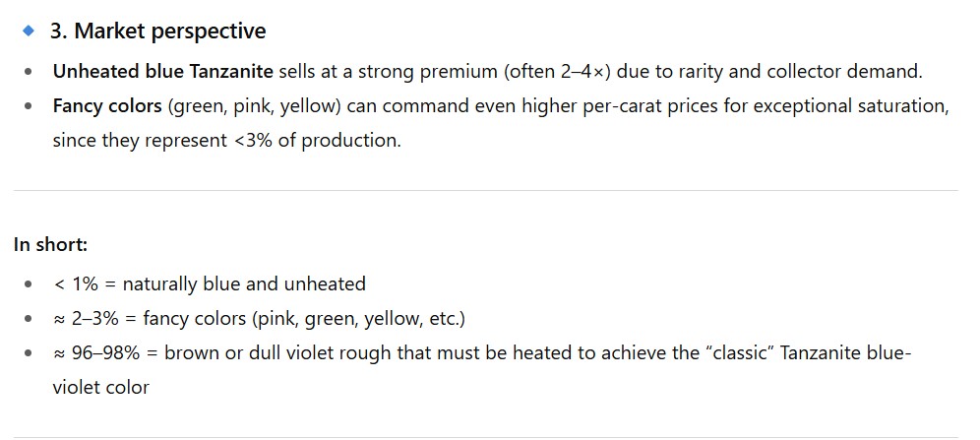The width and height of the screenshot is (980, 440).
Task: Click bullet dot before "Fancy colors"
Action: coord(29,106)
